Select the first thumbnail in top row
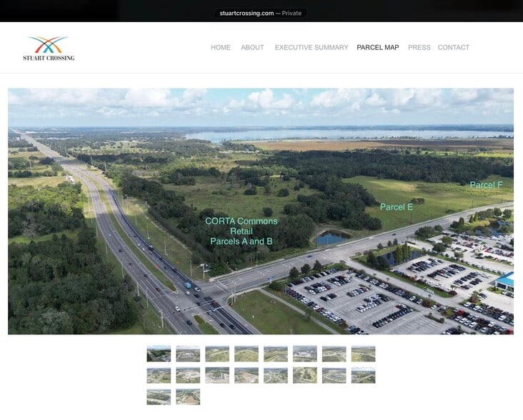523x420 pixels. click(x=159, y=354)
